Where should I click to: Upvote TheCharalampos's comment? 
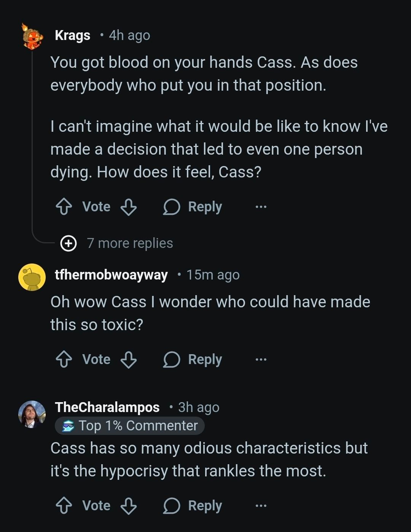(64, 506)
